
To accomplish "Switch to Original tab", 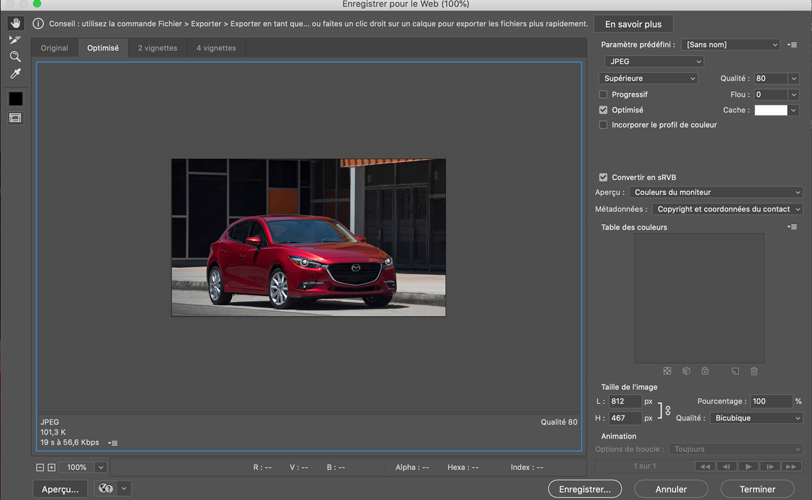I will click(54, 48).
